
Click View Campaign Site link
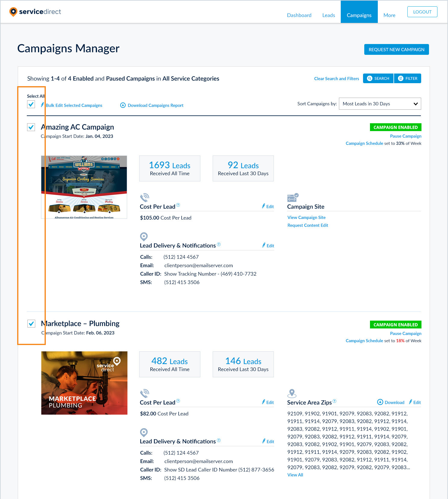(x=306, y=217)
